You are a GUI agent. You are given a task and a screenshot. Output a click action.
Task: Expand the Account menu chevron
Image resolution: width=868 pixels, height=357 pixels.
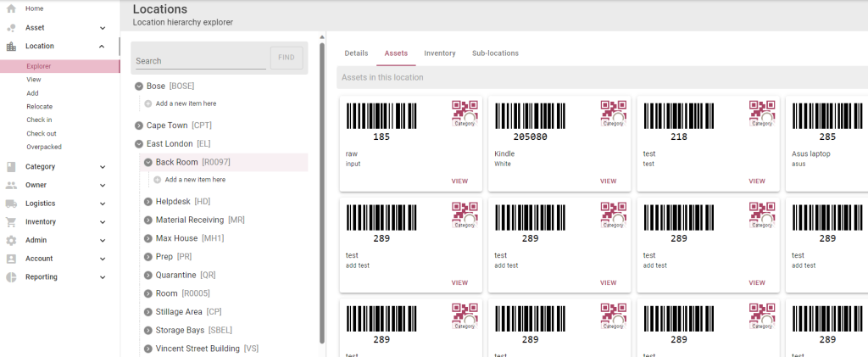tap(103, 259)
